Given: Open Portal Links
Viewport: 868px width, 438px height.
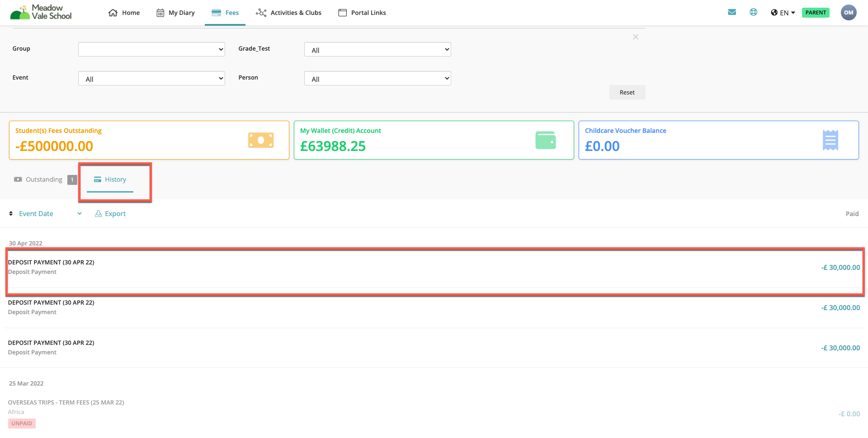Looking at the screenshot, I should (x=362, y=13).
